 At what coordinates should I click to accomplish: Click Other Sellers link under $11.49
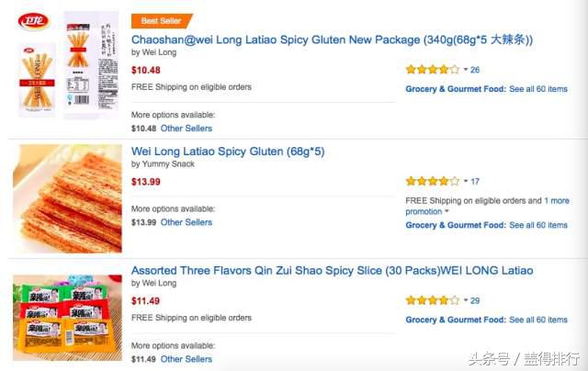[187, 359]
